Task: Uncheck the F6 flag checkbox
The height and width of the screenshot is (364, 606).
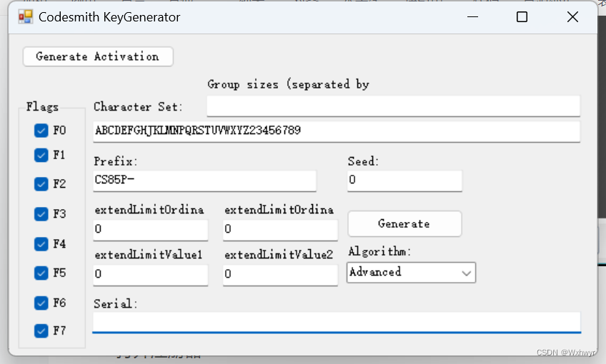Action: 41,303
